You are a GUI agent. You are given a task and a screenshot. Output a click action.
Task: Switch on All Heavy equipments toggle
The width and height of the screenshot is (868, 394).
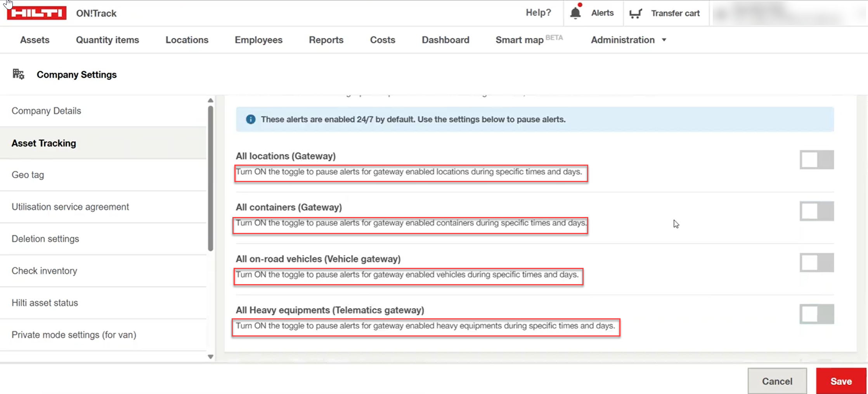pyautogui.click(x=816, y=314)
